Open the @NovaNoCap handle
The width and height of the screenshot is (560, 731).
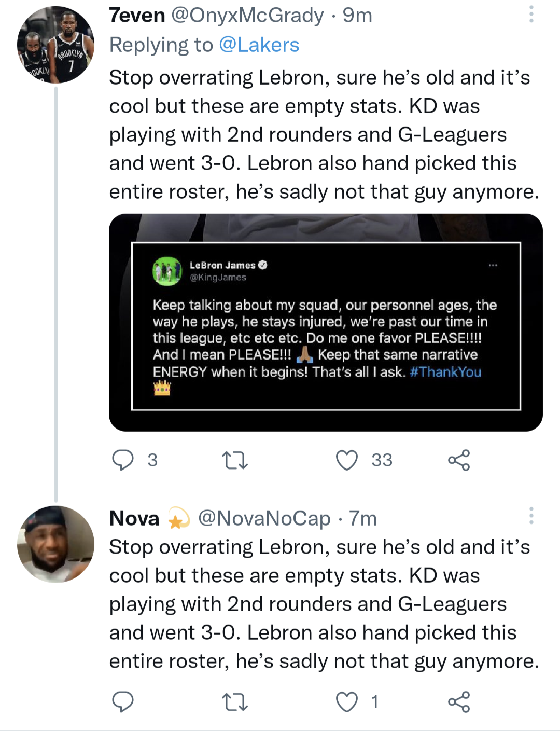264,518
